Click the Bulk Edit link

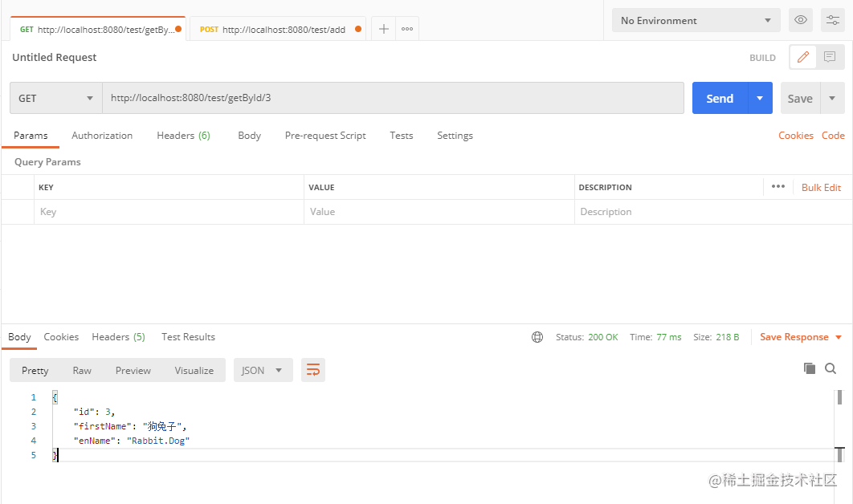tap(821, 188)
